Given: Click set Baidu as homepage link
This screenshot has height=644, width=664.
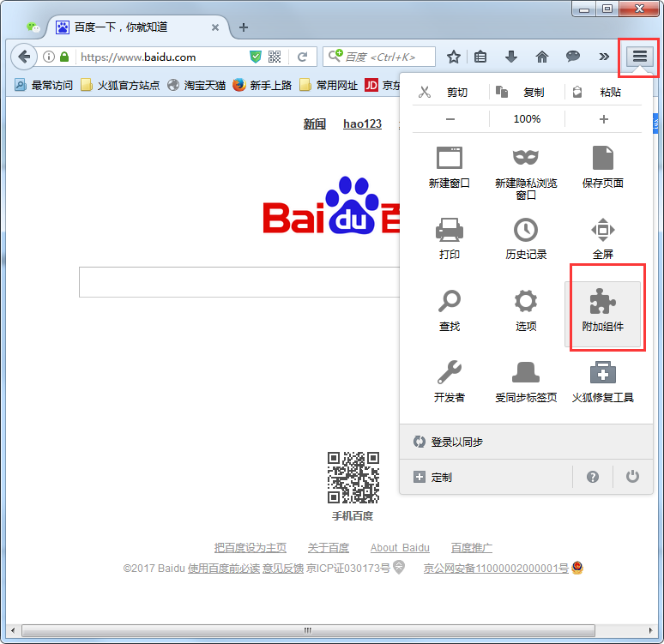Looking at the screenshot, I should (251, 547).
